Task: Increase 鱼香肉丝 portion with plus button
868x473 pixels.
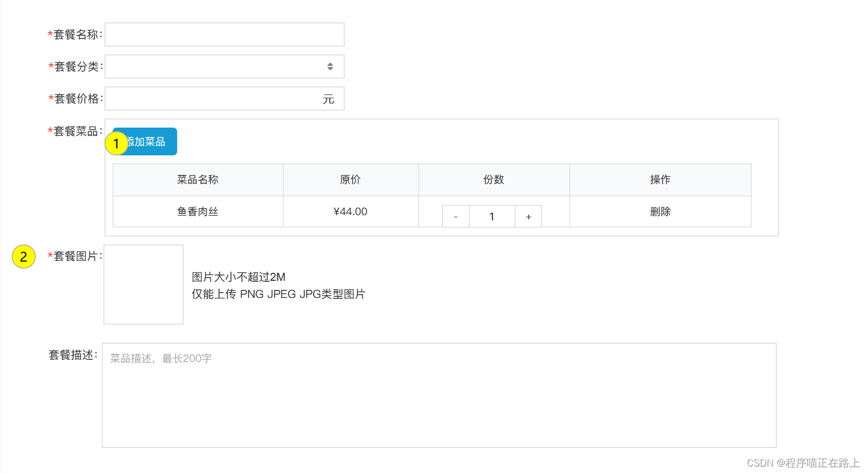Action: pyautogui.click(x=528, y=216)
